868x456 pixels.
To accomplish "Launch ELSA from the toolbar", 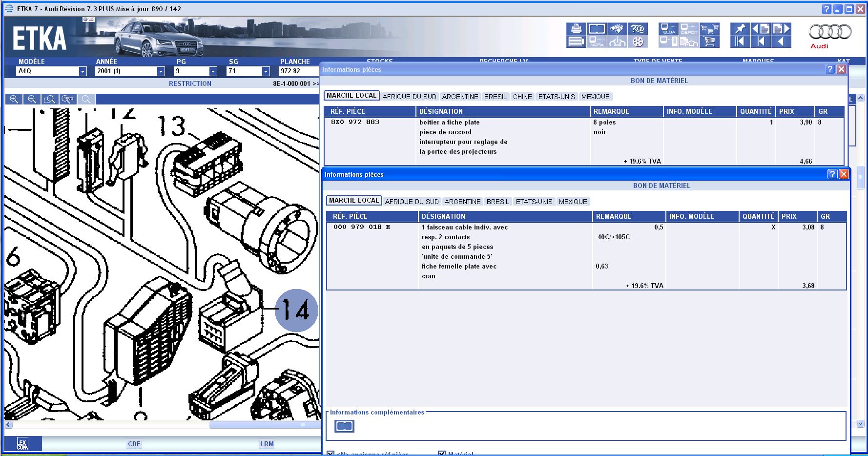I will (668, 29).
